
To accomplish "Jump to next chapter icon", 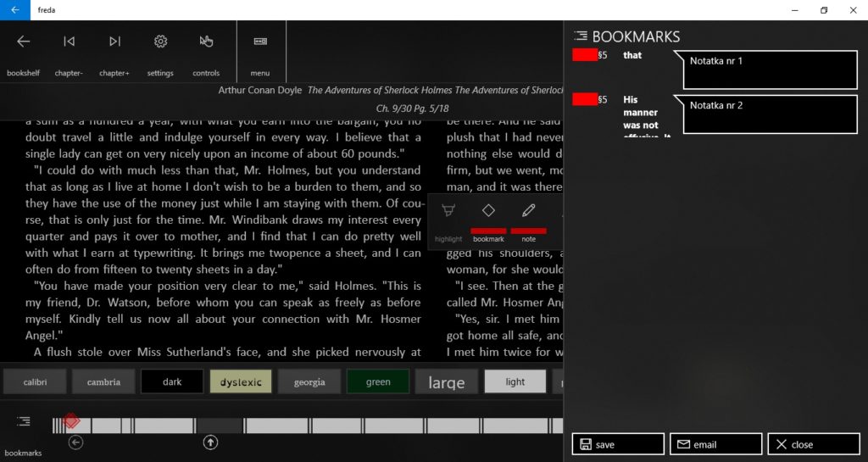I will [114, 42].
